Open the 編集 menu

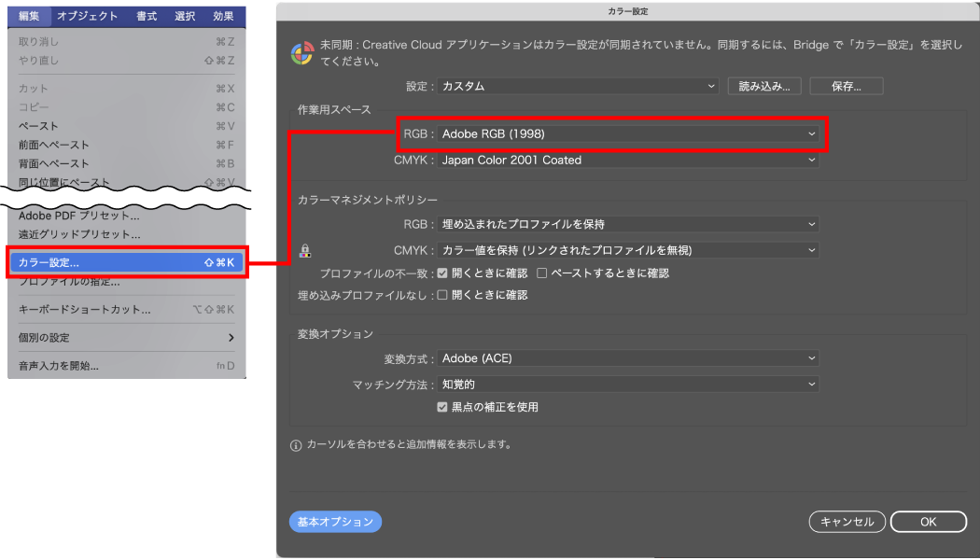click(29, 16)
